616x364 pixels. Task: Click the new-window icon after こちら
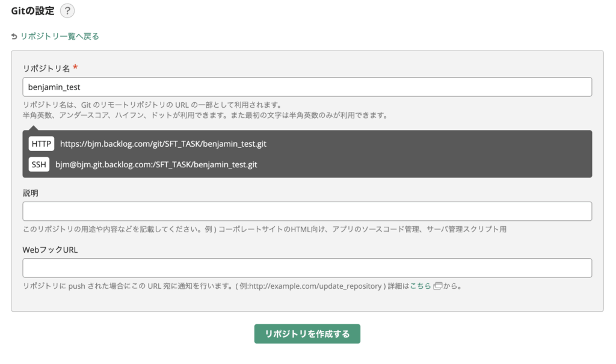click(438, 286)
